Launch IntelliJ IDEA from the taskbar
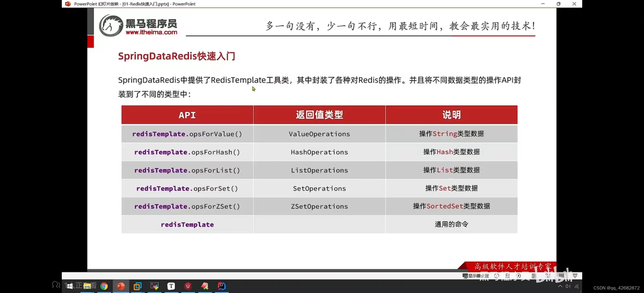 pyautogui.click(x=222, y=286)
